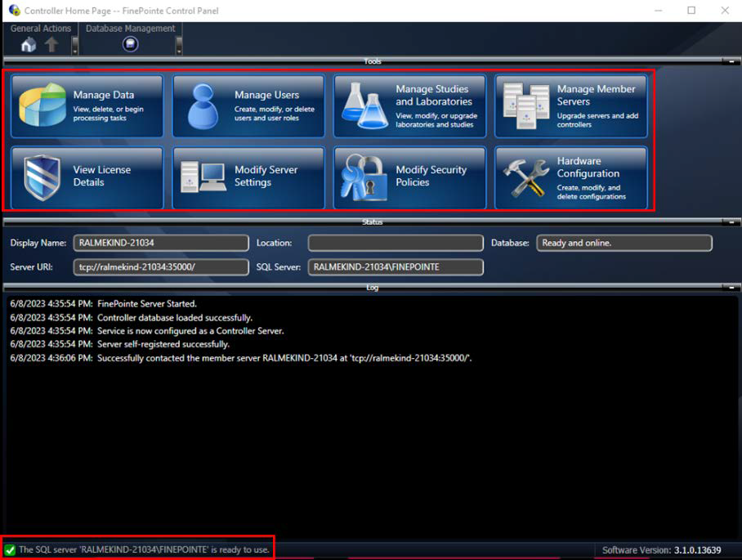Open the General Actions overflow dropdown arrow
Viewport: 742px width, 560px height.
[74, 46]
